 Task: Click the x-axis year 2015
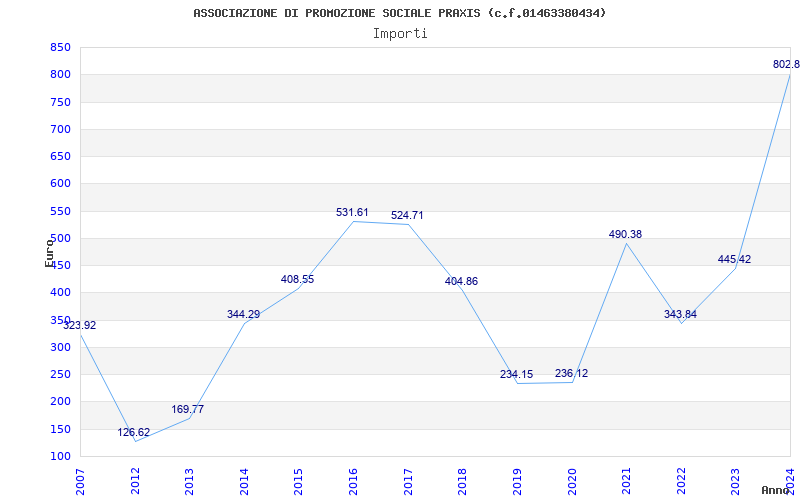click(298, 482)
